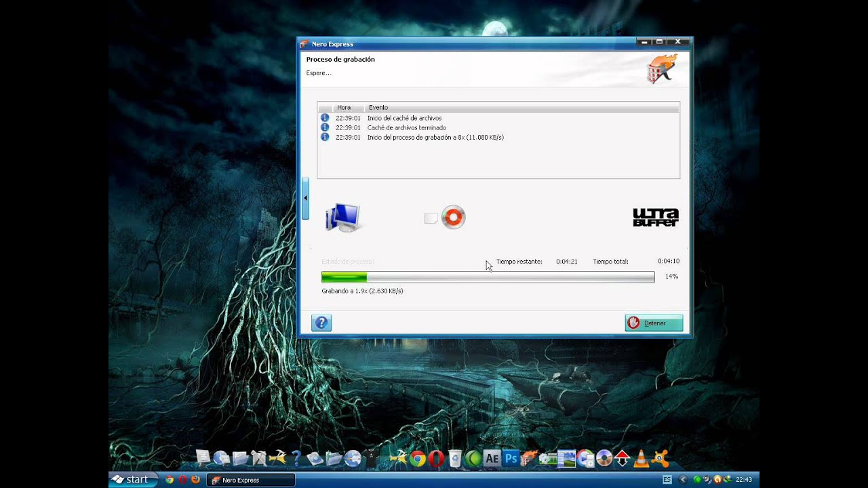Open the red arrow download app in the dock
Image resolution: width=868 pixels, height=488 pixels.
[622, 459]
